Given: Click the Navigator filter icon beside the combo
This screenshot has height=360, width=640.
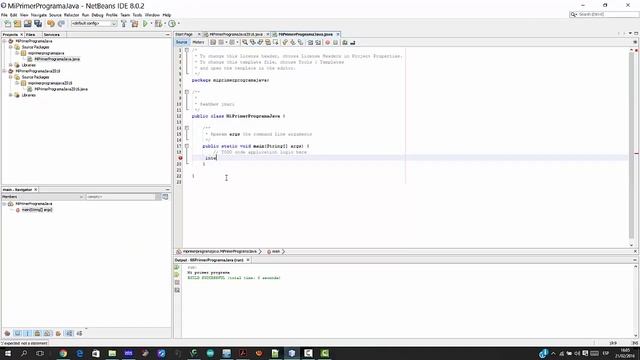Looking at the screenshot, I should click(165, 197).
